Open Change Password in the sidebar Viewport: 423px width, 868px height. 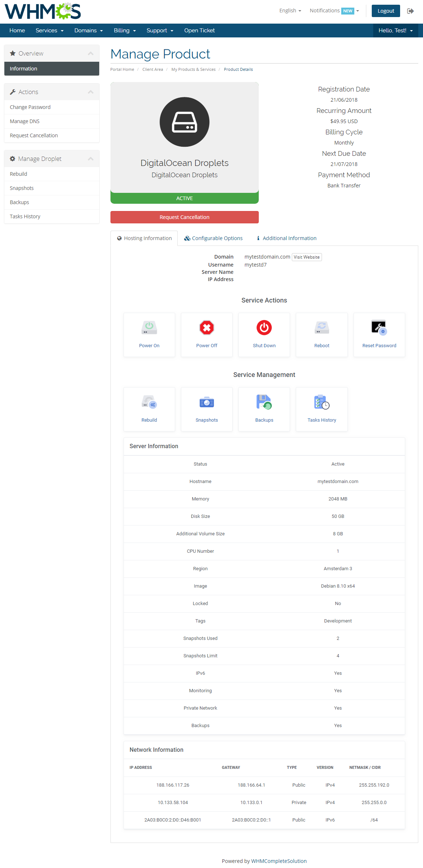click(52, 107)
